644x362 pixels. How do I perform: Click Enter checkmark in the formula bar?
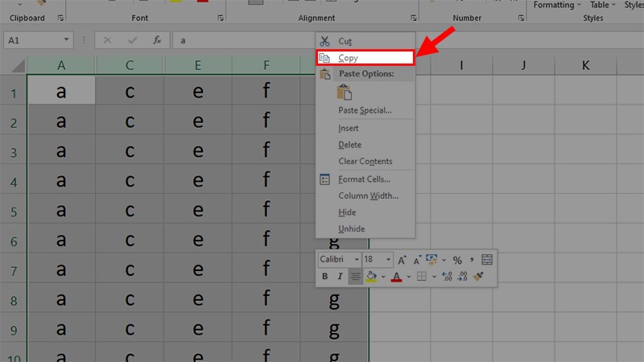132,40
